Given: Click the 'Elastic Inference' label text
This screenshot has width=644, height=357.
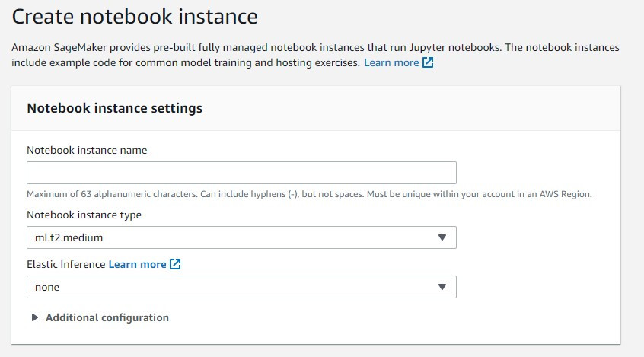Looking at the screenshot, I should tap(66, 264).
